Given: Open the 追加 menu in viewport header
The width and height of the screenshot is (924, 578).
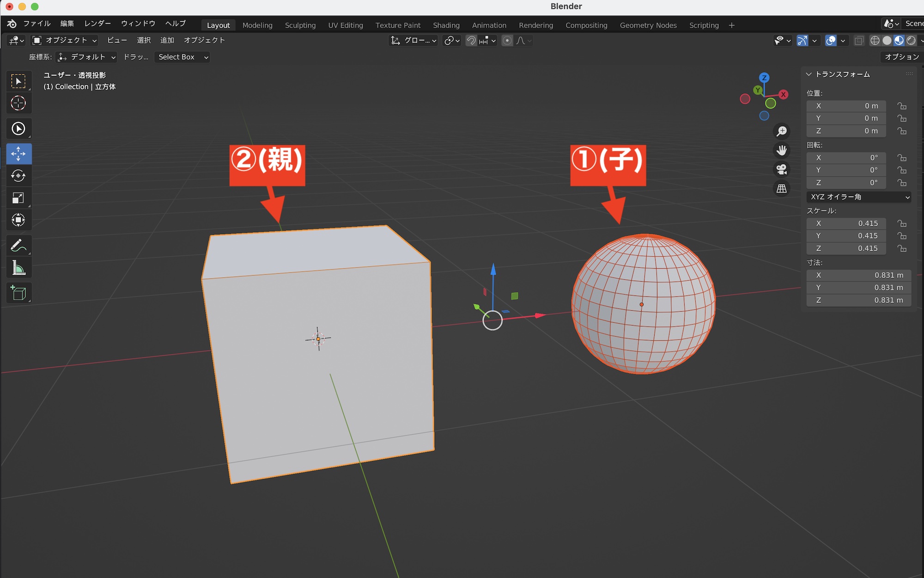Looking at the screenshot, I should pos(167,40).
